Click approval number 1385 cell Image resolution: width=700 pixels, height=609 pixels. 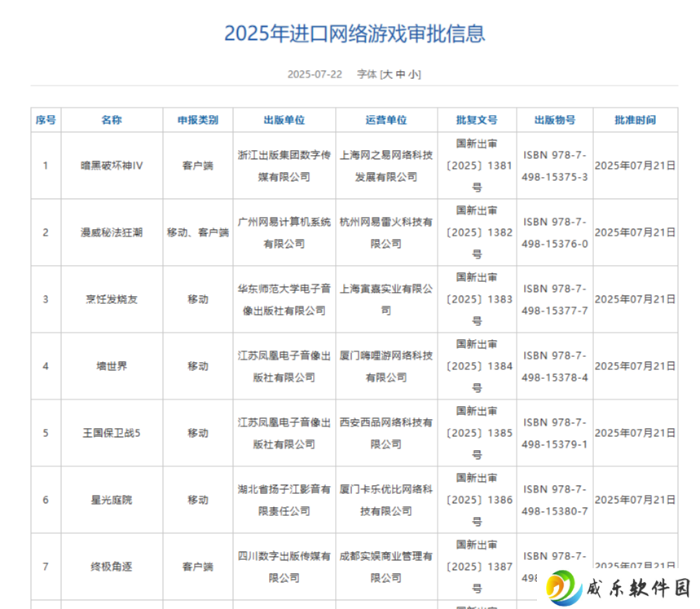(x=477, y=433)
